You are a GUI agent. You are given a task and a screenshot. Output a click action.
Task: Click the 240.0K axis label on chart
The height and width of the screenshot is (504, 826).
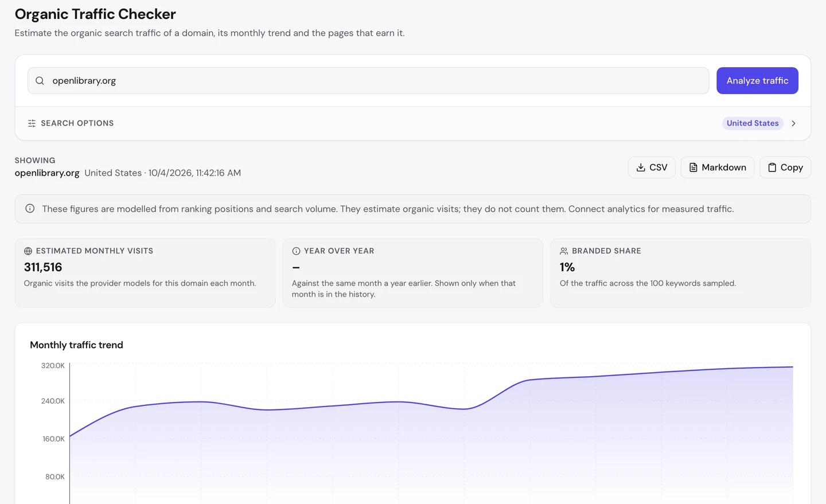53,401
